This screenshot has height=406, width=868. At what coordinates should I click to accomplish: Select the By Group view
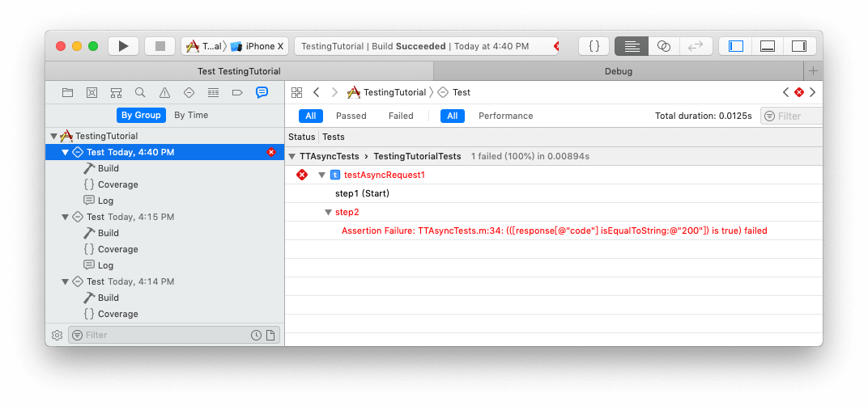[141, 115]
